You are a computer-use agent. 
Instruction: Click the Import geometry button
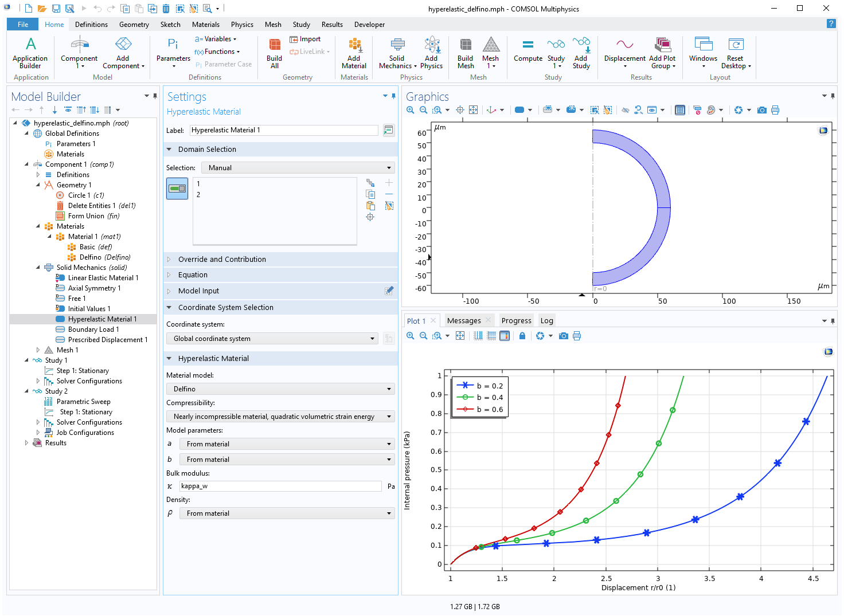[305, 39]
